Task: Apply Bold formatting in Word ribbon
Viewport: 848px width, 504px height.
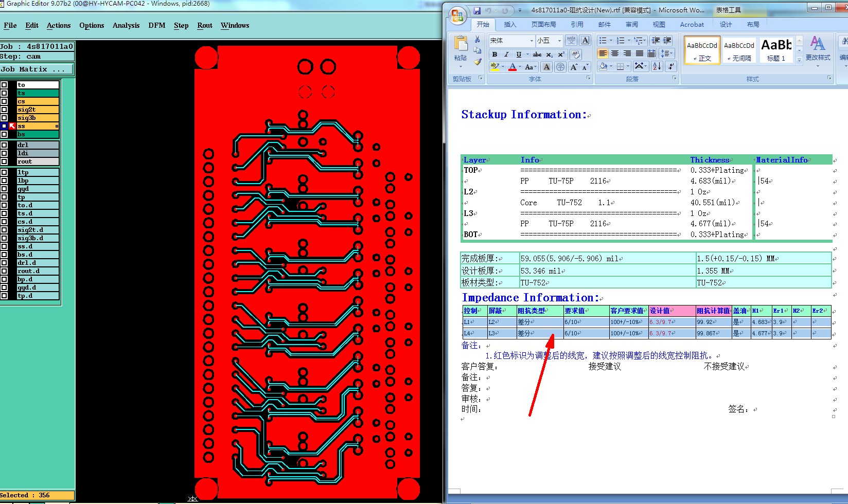Action: [494, 55]
